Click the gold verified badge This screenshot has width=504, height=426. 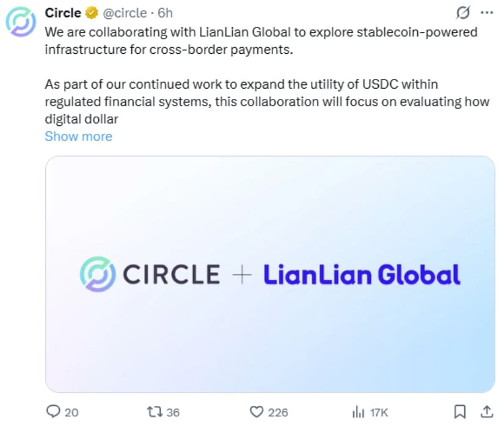[90, 13]
